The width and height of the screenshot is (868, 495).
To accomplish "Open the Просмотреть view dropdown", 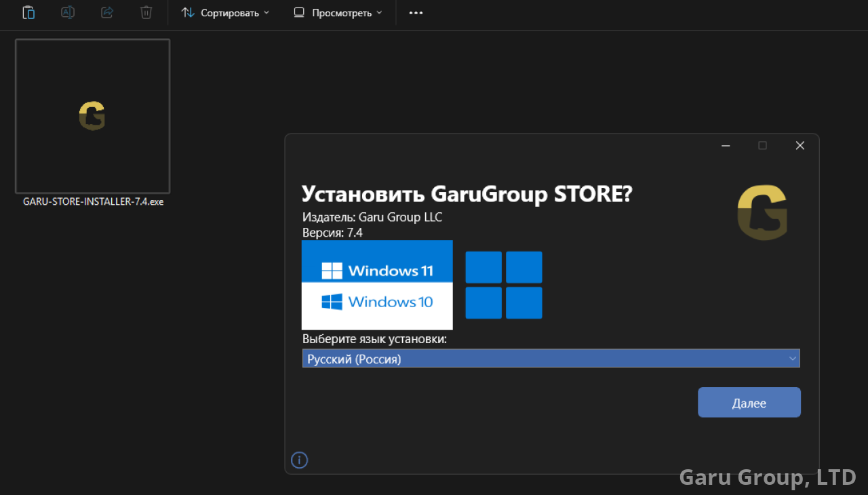I will click(338, 13).
